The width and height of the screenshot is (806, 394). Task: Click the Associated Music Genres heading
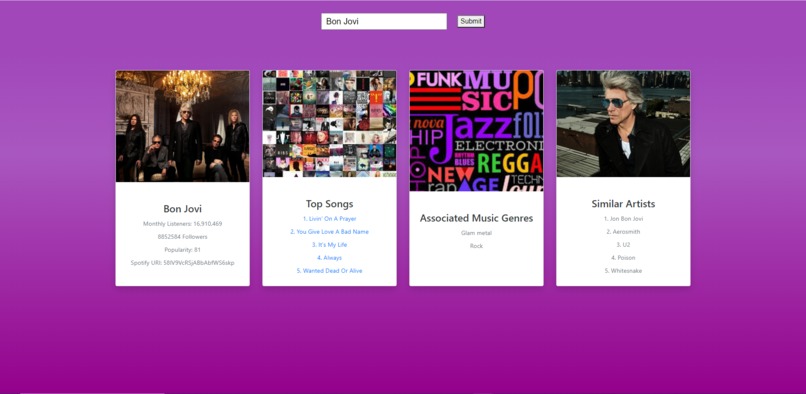[x=477, y=218]
